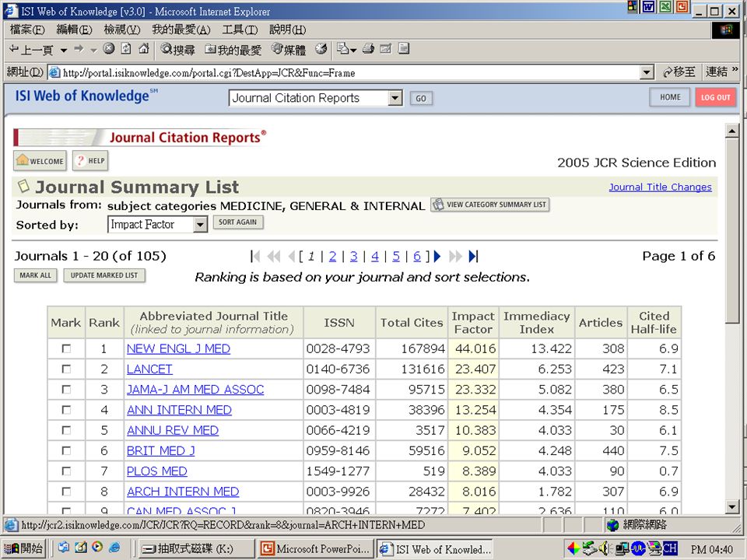Click the CH language indicator in tray
This screenshot has height=560, width=747.
click(x=670, y=548)
